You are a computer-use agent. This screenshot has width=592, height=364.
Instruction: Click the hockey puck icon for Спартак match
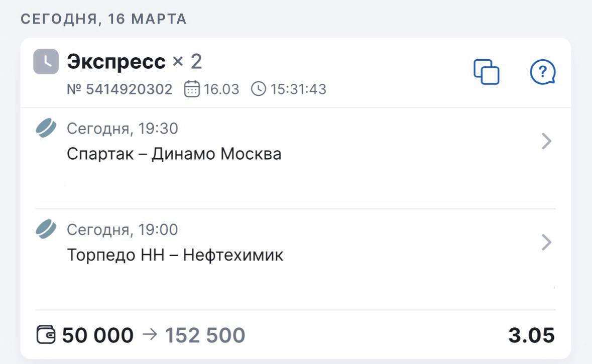pos(46,129)
